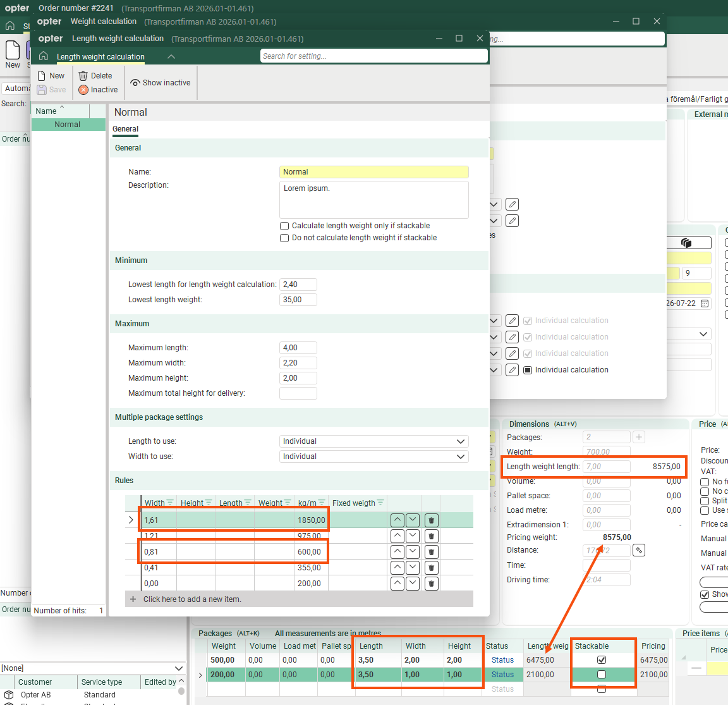Move the 0,81 rule row down
The width and height of the screenshot is (728, 705).
click(x=413, y=552)
